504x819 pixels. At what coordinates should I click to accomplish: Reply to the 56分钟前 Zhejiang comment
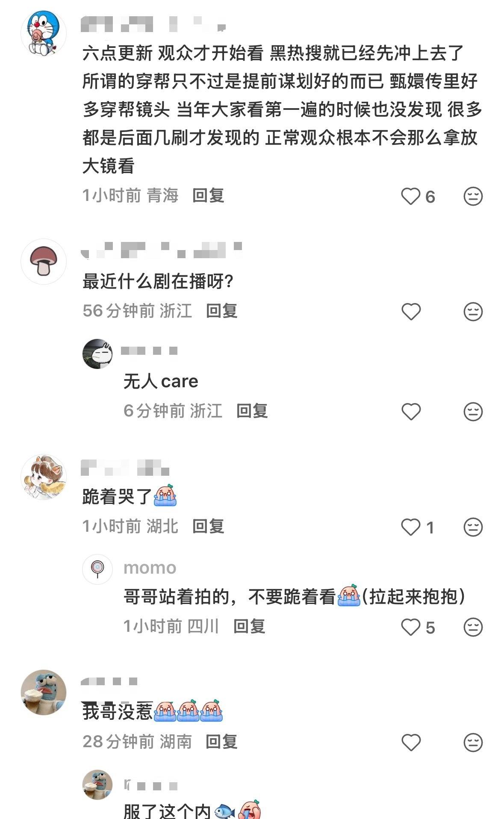tap(221, 311)
